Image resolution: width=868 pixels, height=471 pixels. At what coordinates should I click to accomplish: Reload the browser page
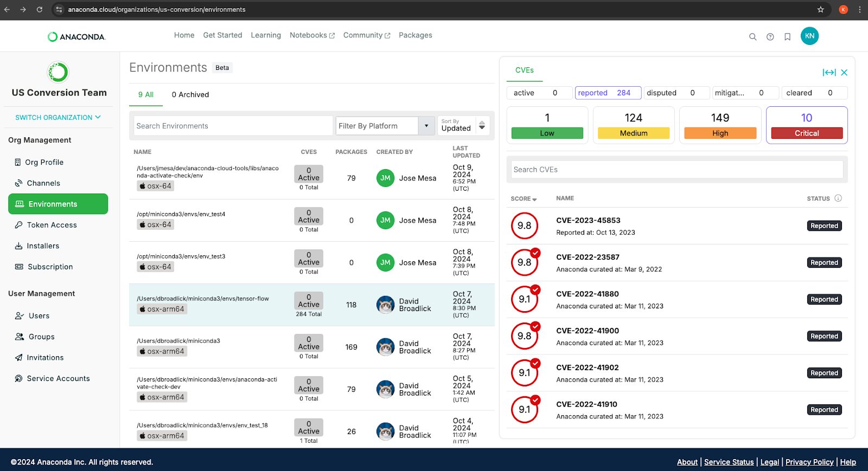[x=40, y=9]
